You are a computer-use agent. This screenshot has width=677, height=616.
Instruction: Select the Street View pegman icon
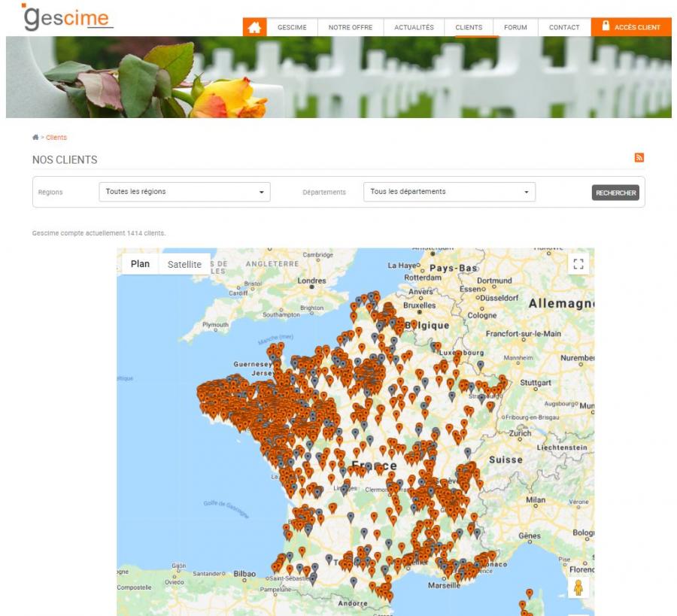pos(578,587)
